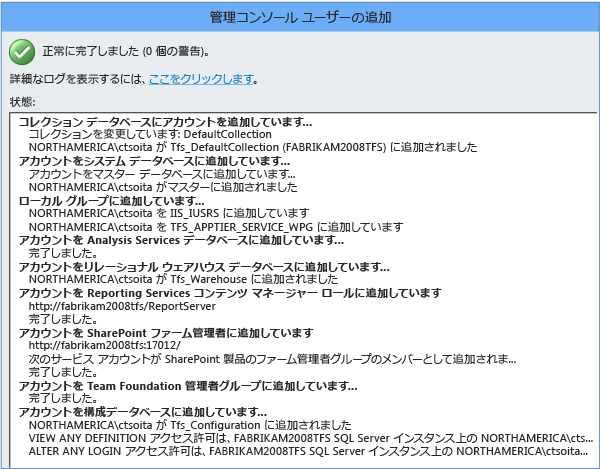Select line mentioning Tfs_DefaultCollection (FABRIKAM2008TFS)
This screenshot has width=600, height=469.
[x=253, y=147]
